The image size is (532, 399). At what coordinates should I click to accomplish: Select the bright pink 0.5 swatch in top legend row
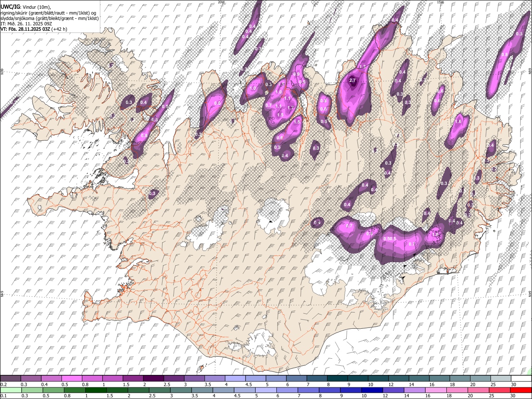71,379
